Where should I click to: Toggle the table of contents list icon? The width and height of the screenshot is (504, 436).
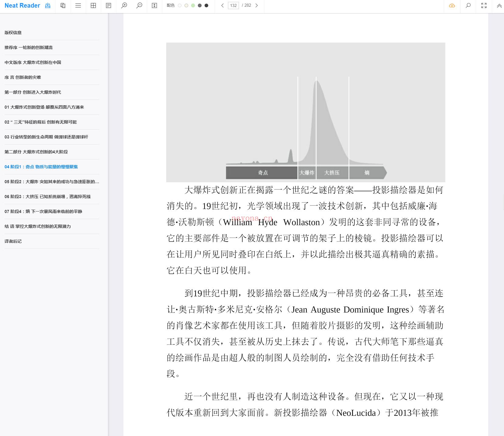(78, 5)
